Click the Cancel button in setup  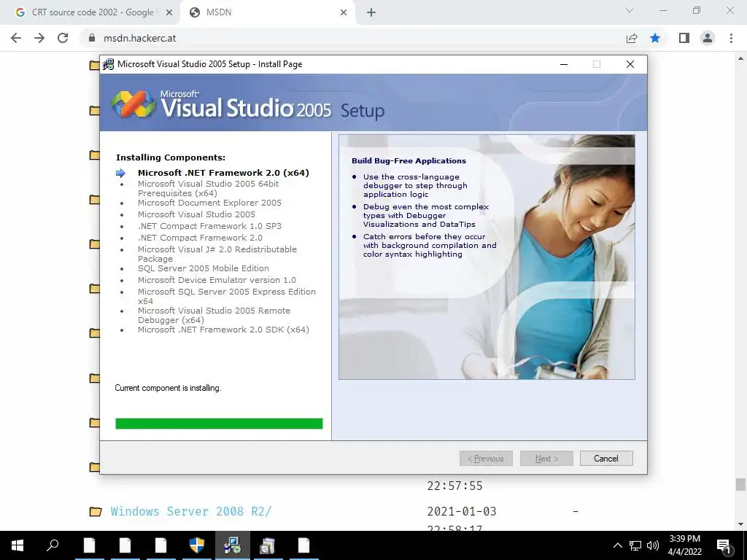606,459
